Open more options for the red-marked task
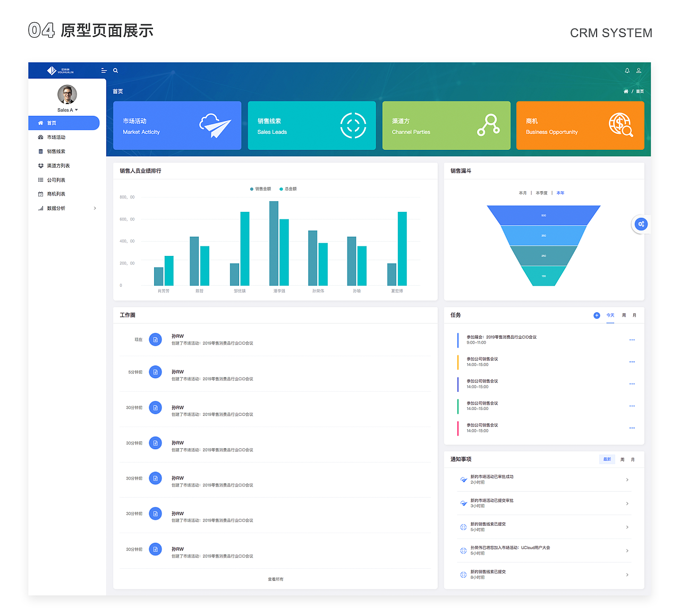Viewport: 680px width, 616px height. point(632,428)
